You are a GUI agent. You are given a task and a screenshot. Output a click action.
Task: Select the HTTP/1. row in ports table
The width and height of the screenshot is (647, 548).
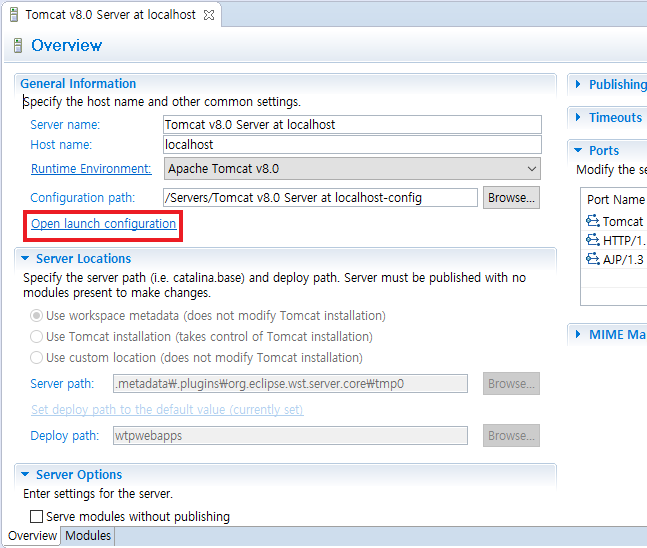click(x=614, y=240)
